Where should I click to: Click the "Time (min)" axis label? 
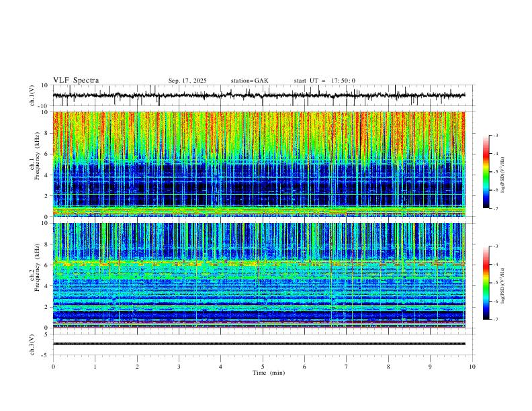pos(269,373)
